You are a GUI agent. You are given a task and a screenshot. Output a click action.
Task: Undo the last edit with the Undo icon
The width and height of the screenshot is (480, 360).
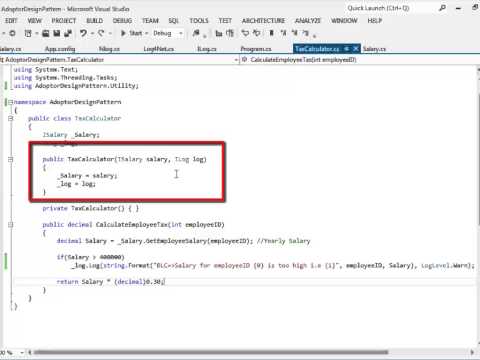[83, 33]
